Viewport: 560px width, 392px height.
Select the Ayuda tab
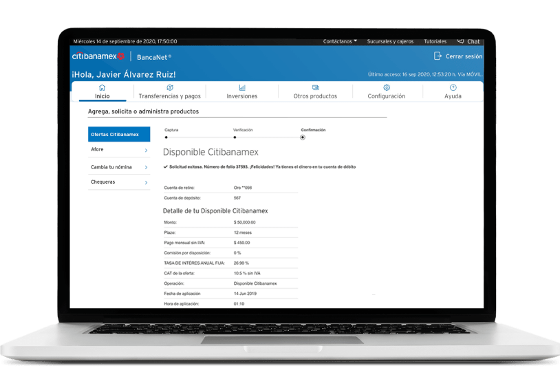click(453, 91)
